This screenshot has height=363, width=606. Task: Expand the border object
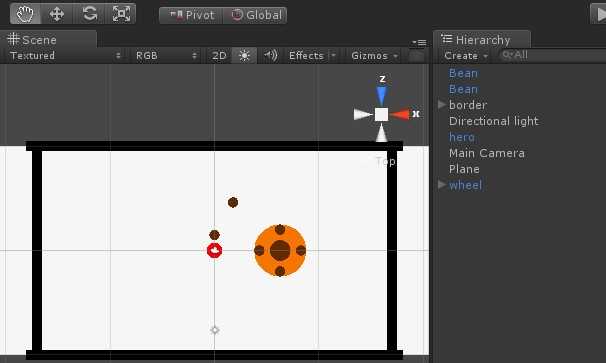(x=442, y=105)
